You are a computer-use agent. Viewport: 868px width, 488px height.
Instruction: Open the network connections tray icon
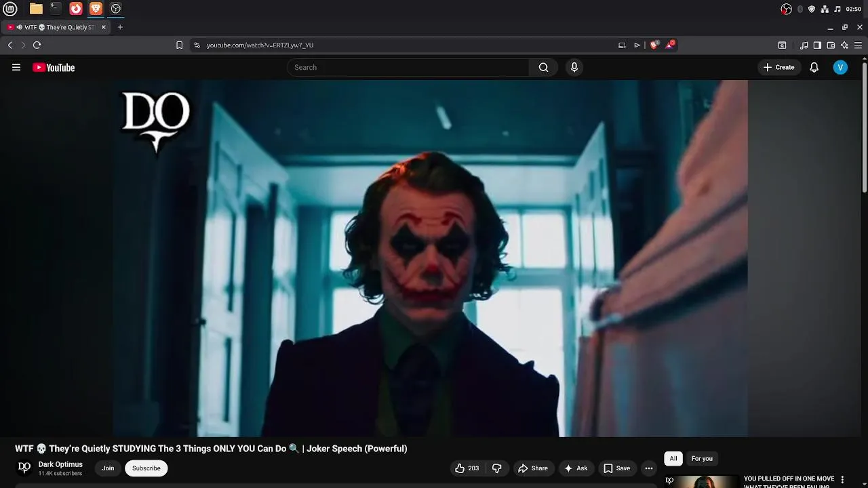tap(825, 9)
